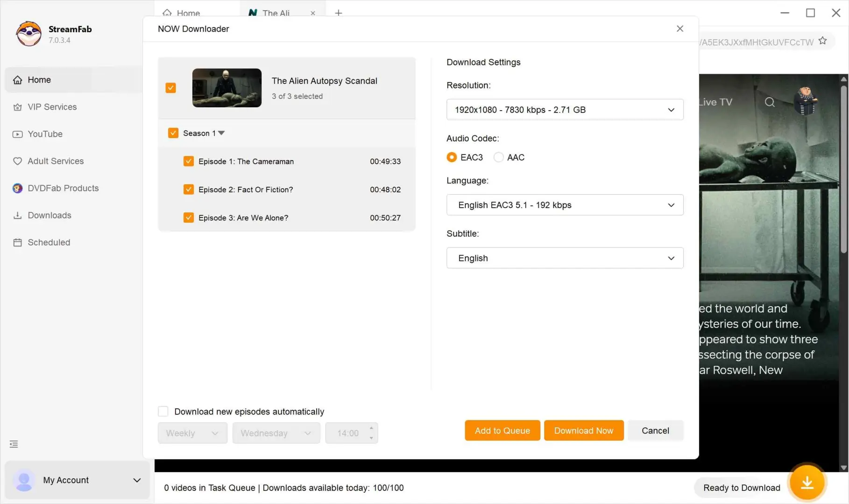Bookmark page with the star icon
Viewport: 849px width, 504px height.
click(823, 41)
